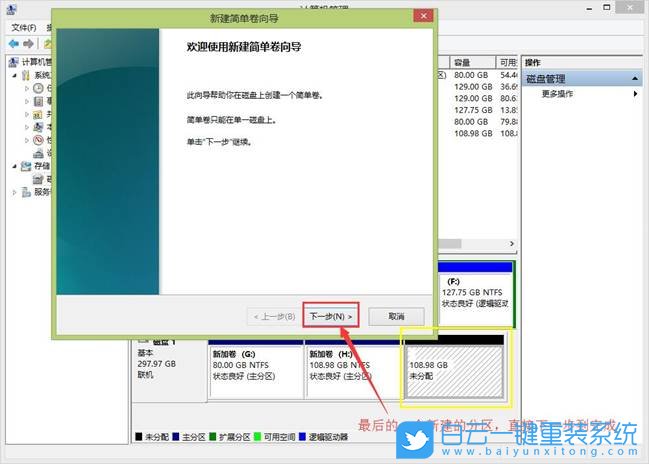This screenshot has width=649, height=464.
Task: Maximize the Computer Management window
Action: (606, 7)
